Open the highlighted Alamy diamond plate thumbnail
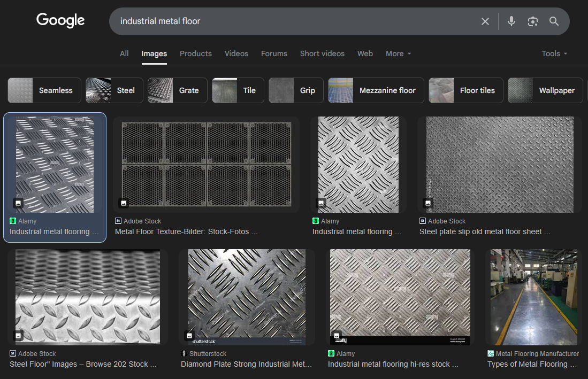The width and height of the screenshot is (588, 379). pos(55,165)
